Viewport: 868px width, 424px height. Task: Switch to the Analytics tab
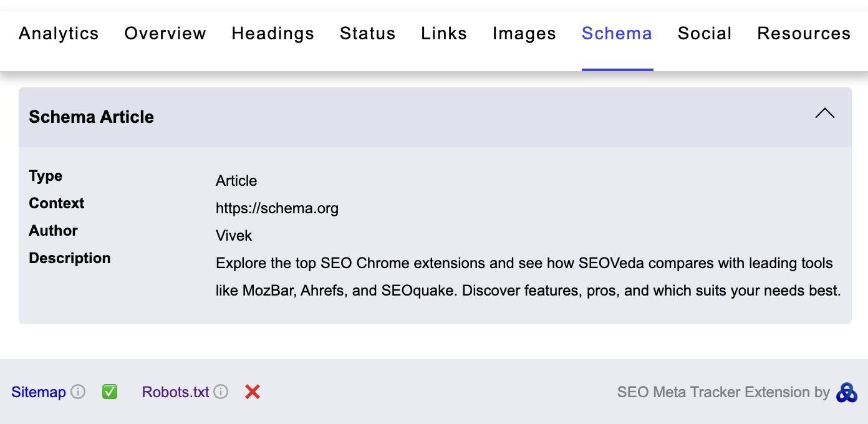tap(59, 34)
